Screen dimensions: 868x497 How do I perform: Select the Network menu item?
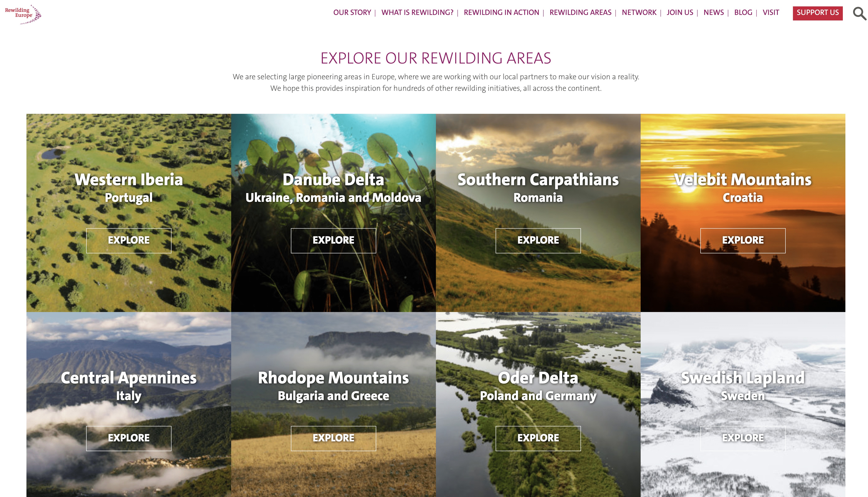(639, 13)
